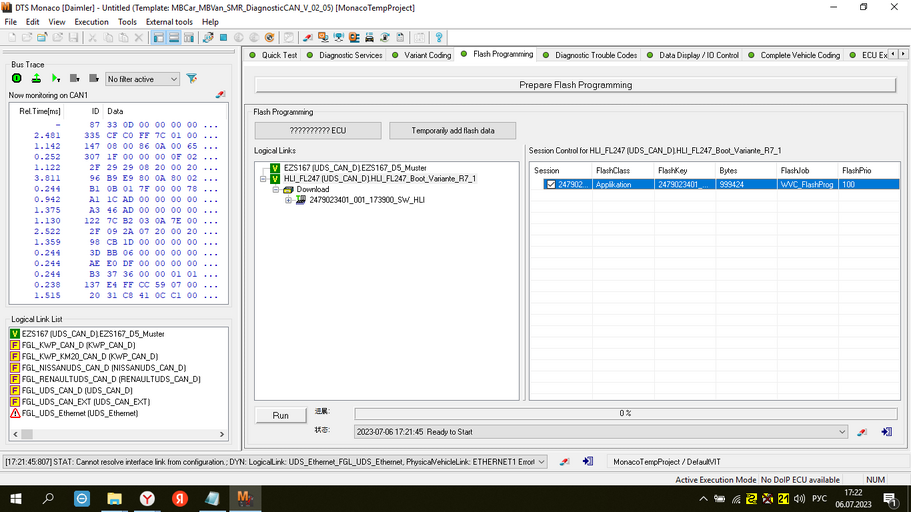The height and width of the screenshot is (512, 911).
Task: Click the FlashKey column header
Action: [684, 170]
